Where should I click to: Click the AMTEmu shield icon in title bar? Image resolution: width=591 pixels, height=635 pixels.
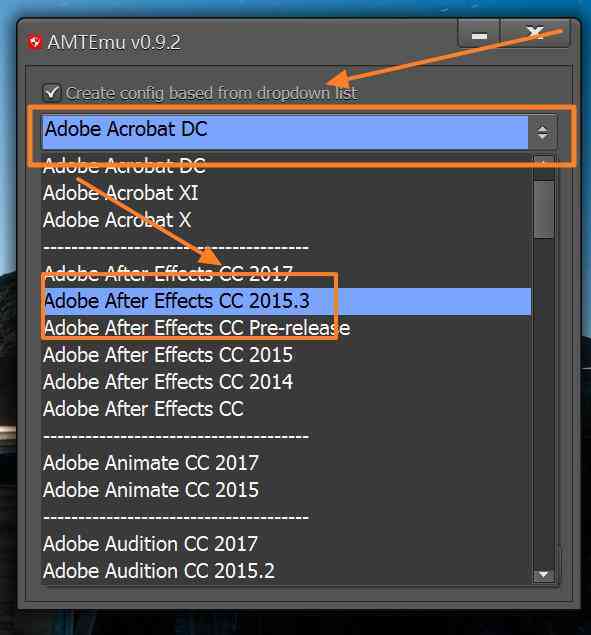(35, 42)
